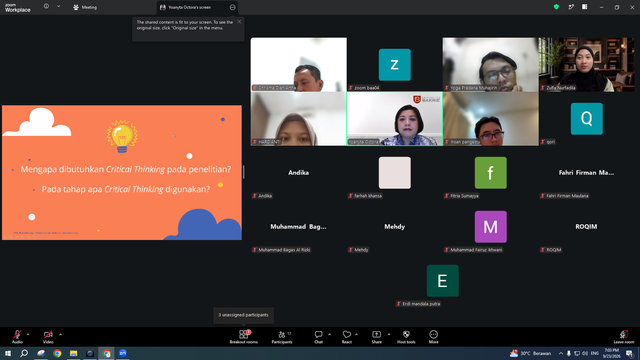Screen dimensions: 640x360
Task: Open taskbar clock showing 7:03 PM
Action: coord(611,353)
